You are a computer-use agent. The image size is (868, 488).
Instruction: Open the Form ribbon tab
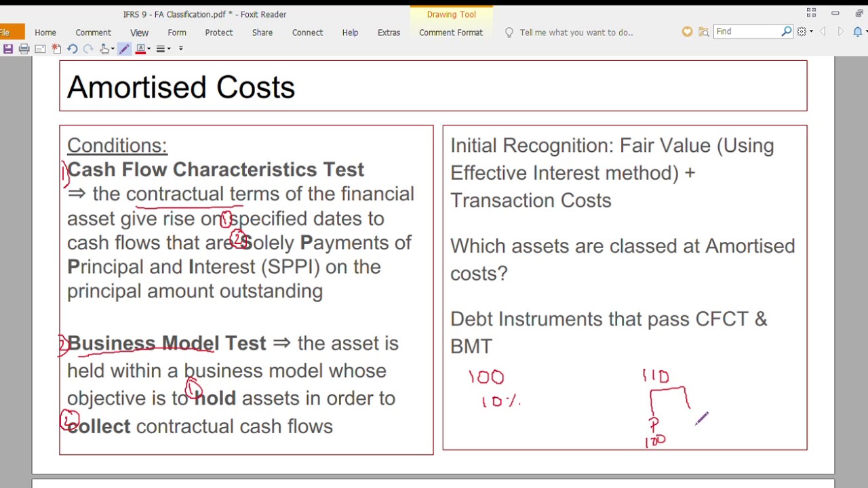pos(177,33)
